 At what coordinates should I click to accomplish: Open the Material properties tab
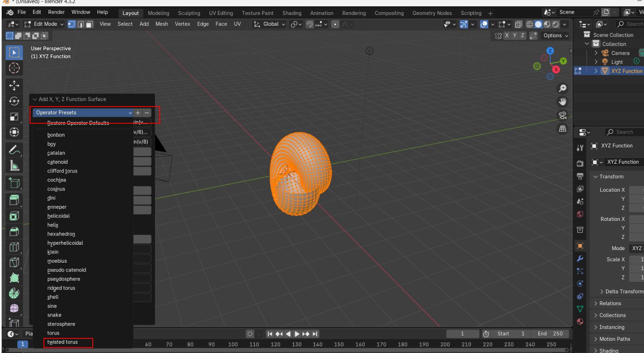tap(580, 321)
